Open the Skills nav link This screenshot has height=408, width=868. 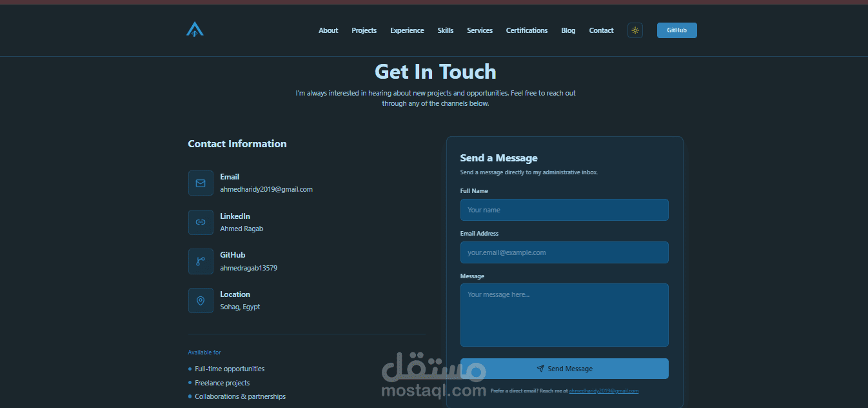coord(446,30)
